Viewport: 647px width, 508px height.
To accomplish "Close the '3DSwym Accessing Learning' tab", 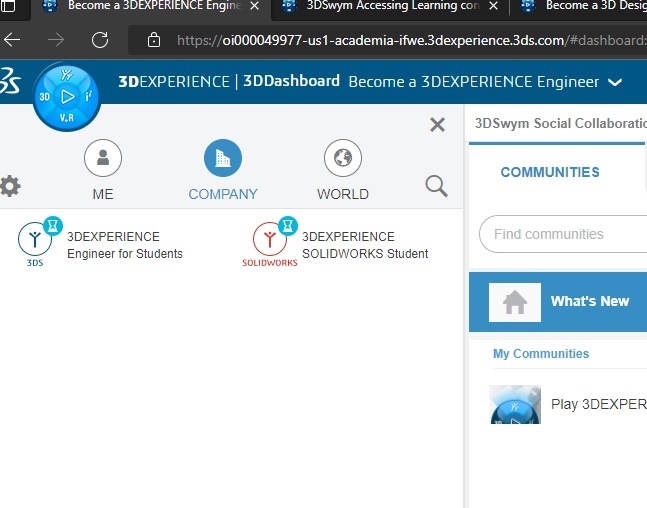I will click(493, 6).
